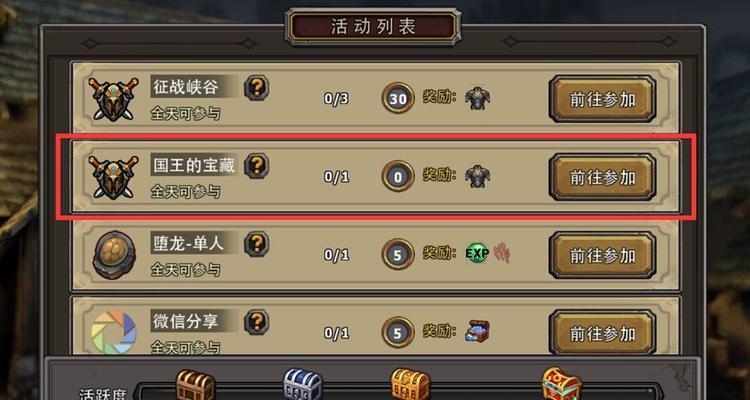
Task: Click the 30 activity points badge
Action: click(398, 98)
